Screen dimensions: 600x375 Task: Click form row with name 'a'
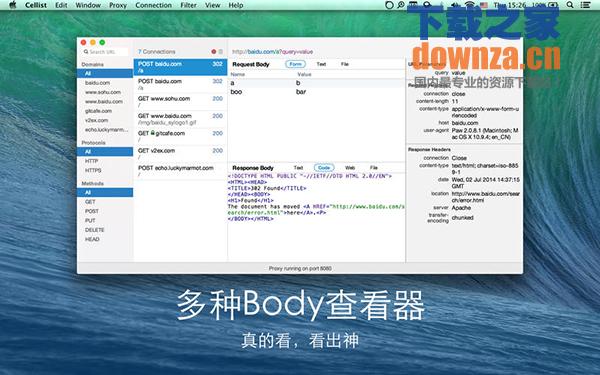[316, 83]
